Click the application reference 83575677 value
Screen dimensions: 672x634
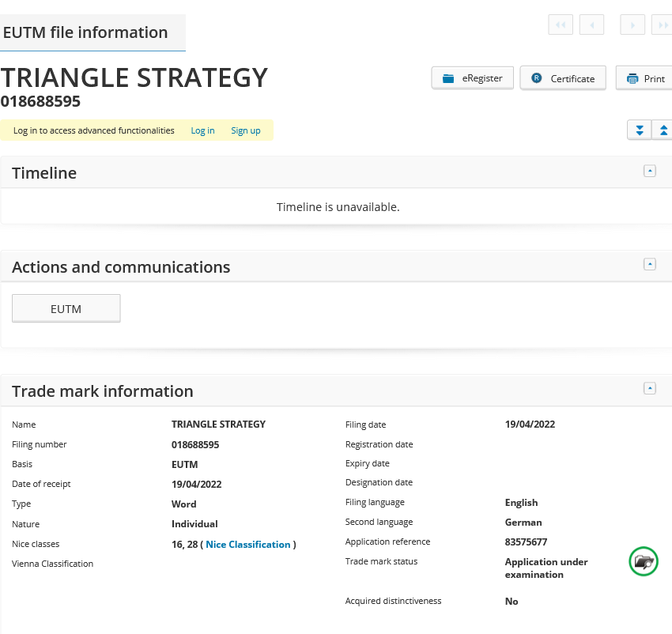[526, 542]
